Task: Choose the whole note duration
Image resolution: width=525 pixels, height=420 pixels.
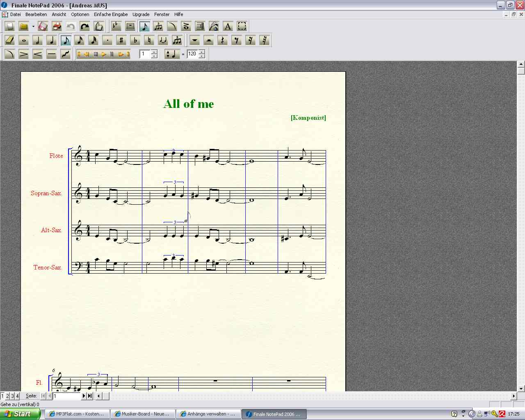Action: (24, 40)
